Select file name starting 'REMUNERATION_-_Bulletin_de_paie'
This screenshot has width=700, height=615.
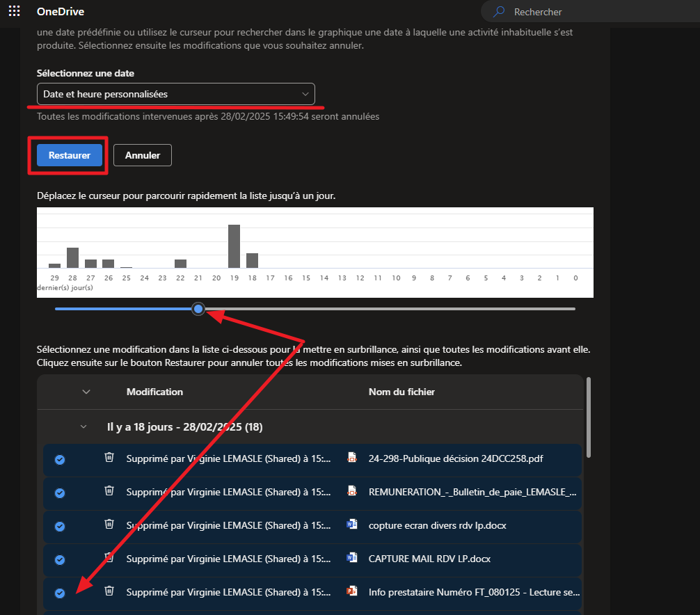point(472,492)
